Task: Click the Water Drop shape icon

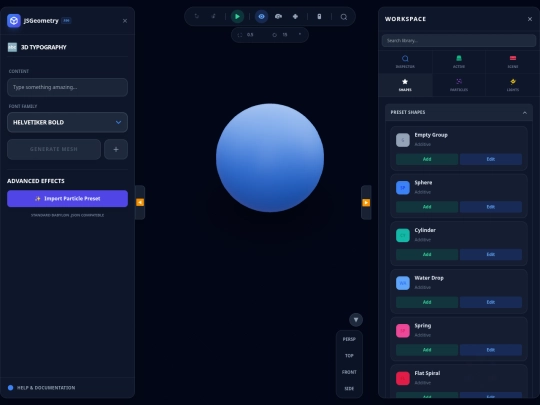Action: [x=403, y=283]
